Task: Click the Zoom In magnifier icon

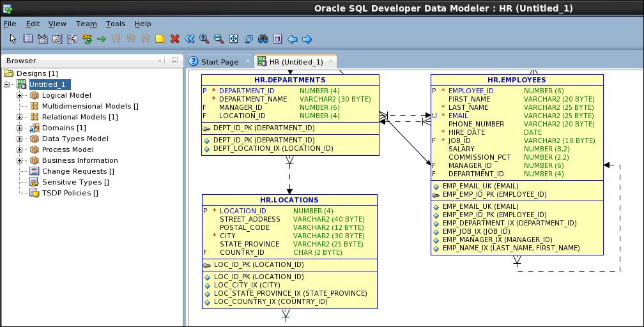Action: (204, 39)
